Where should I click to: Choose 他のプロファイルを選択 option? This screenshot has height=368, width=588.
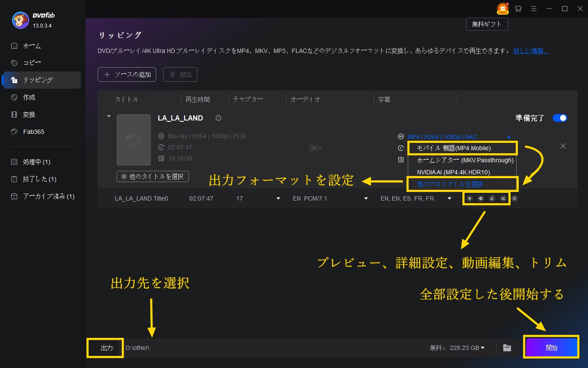(x=462, y=184)
